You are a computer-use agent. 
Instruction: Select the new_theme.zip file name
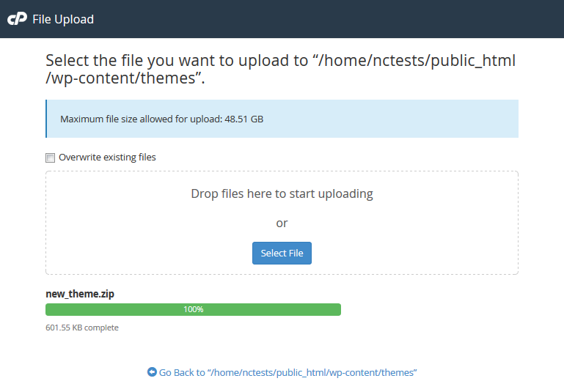coord(80,294)
